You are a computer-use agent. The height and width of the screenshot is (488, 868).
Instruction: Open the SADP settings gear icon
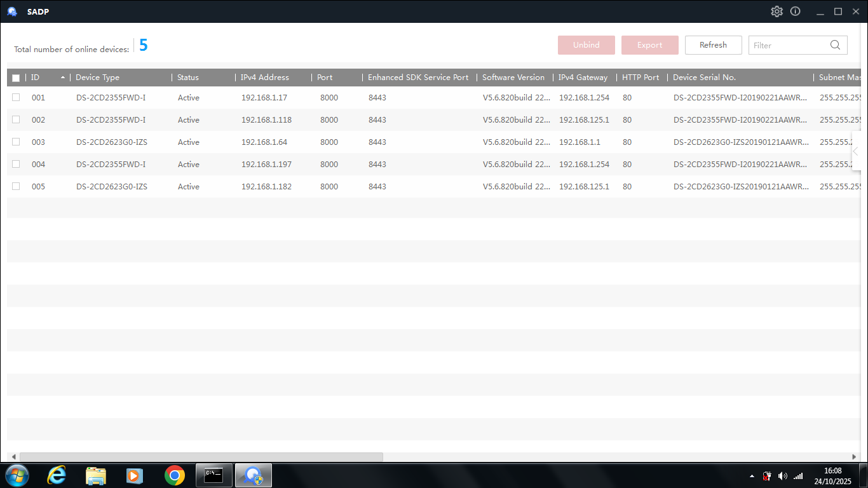[776, 11]
